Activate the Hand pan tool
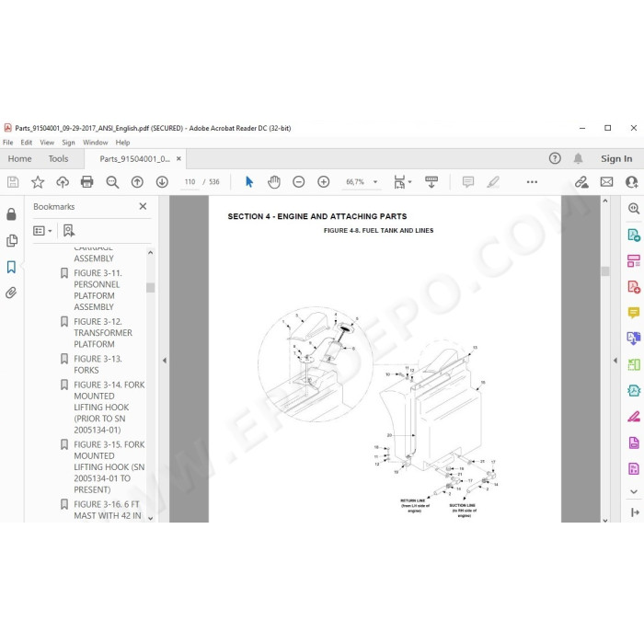 tap(274, 182)
